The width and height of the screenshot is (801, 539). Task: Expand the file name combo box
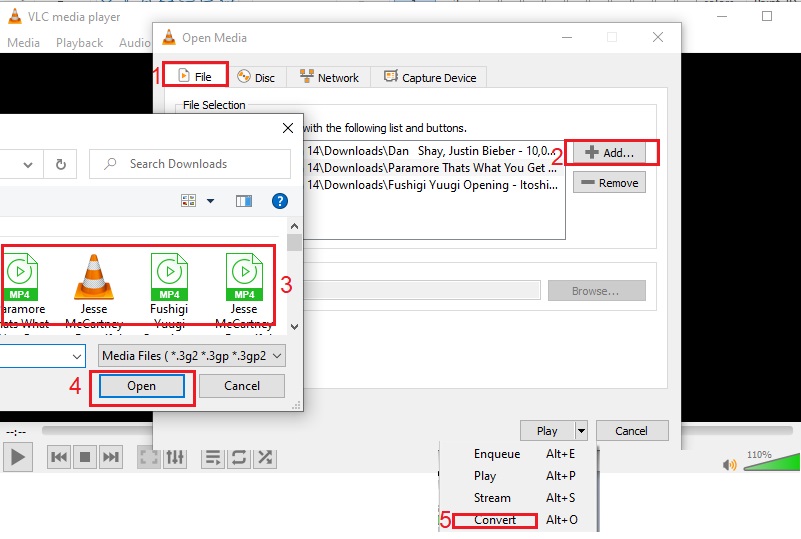pyautogui.click(x=77, y=356)
